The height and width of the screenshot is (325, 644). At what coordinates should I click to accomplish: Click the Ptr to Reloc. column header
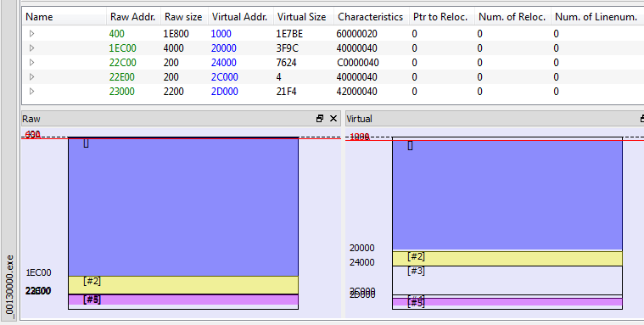pos(441,17)
